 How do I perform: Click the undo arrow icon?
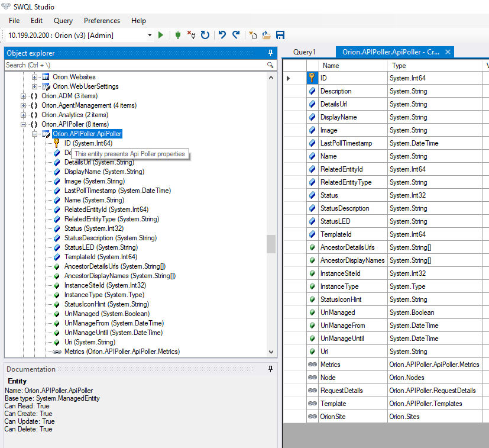pyautogui.click(x=222, y=35)
